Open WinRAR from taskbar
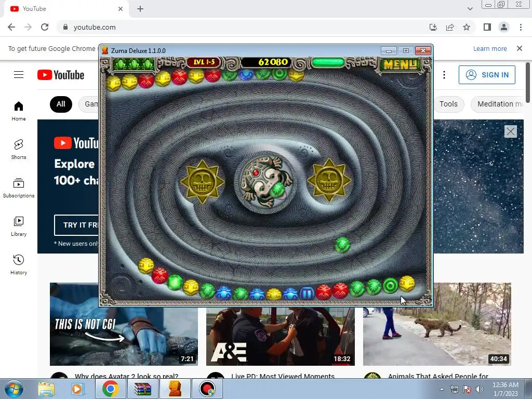 [x=142, y=389]
